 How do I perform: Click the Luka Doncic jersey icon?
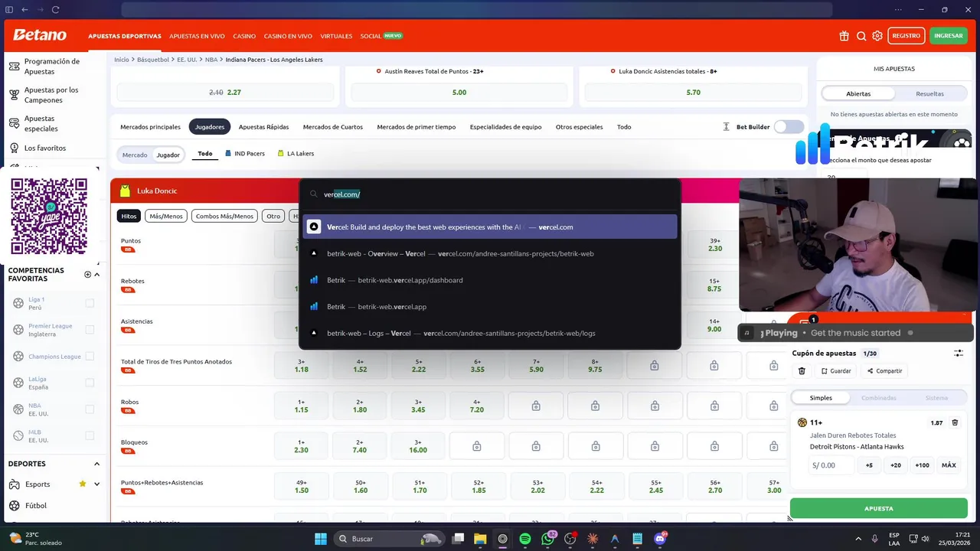[126, 191]
